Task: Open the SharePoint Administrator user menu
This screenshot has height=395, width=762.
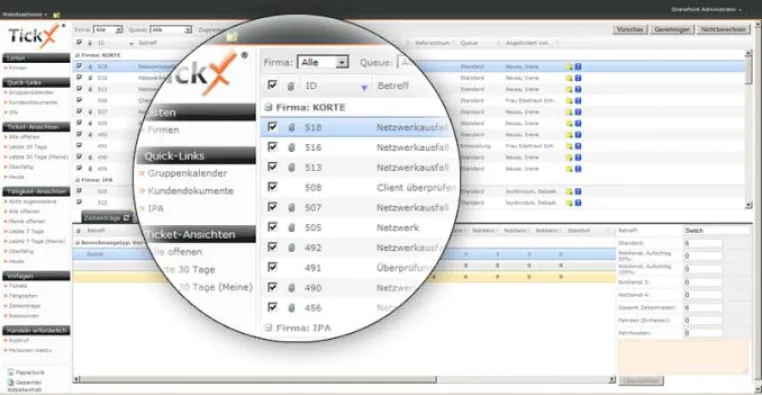Action: tap(707, 9)
